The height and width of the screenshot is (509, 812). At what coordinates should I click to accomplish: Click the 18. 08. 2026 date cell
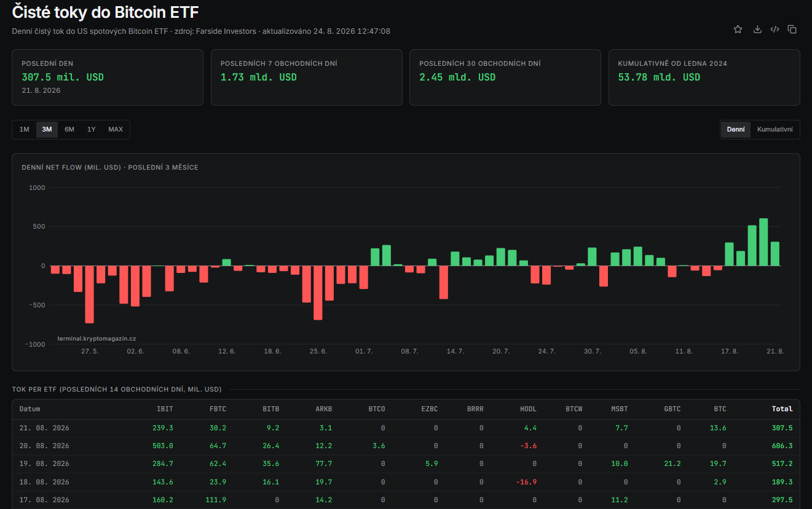[44, 482]
